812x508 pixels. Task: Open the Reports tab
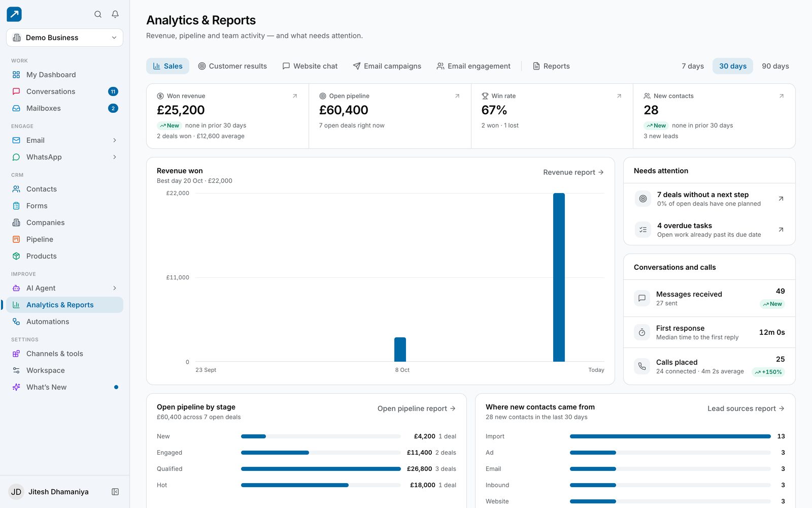[x=551, y=66]
